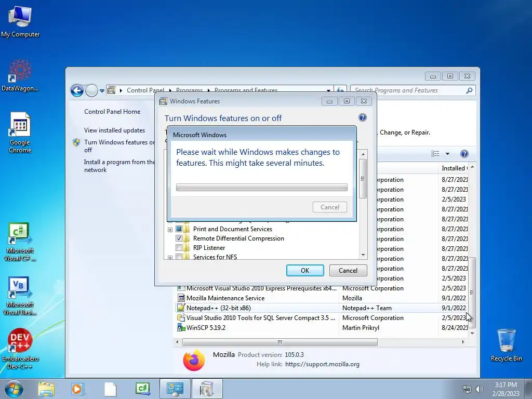Open Control Panel Home link
The height and width of the screenshot is (399, 532).
[x=112, y=111]
